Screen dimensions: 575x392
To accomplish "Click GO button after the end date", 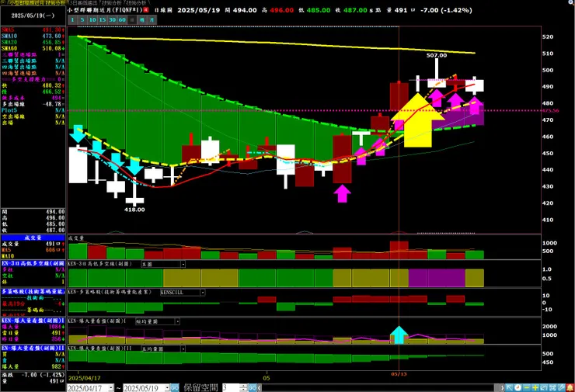I will [175, 388].
